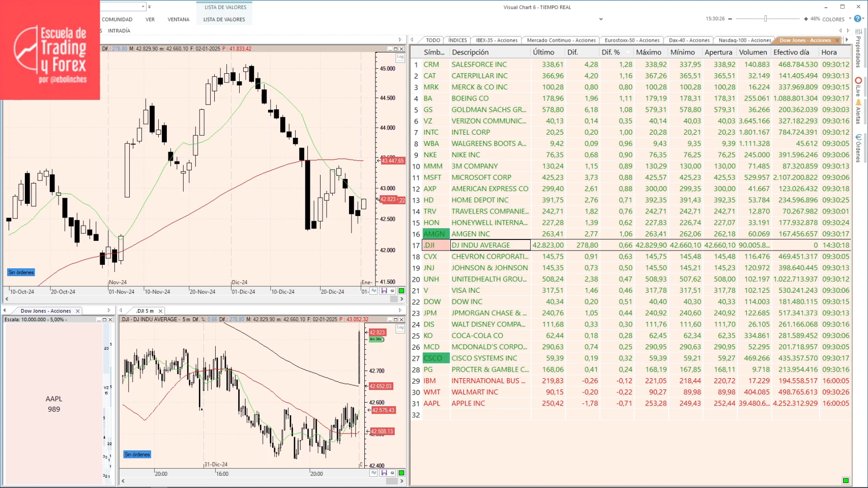Select the .DJI symbol cell in row 17
The image size is (868, 488).
coord(436,245)
